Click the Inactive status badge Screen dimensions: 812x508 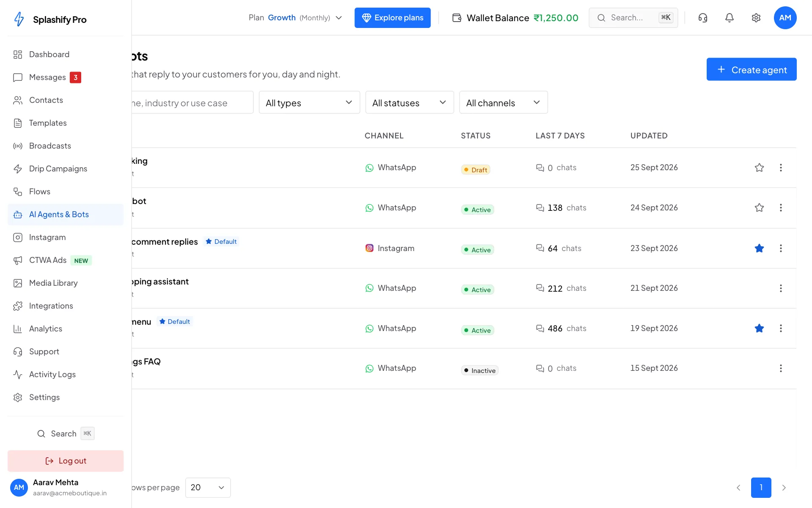pos(480,370)
